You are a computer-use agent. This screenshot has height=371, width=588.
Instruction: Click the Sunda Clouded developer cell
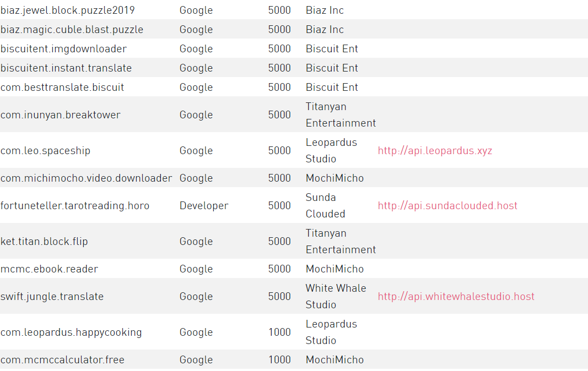[325, 205]
